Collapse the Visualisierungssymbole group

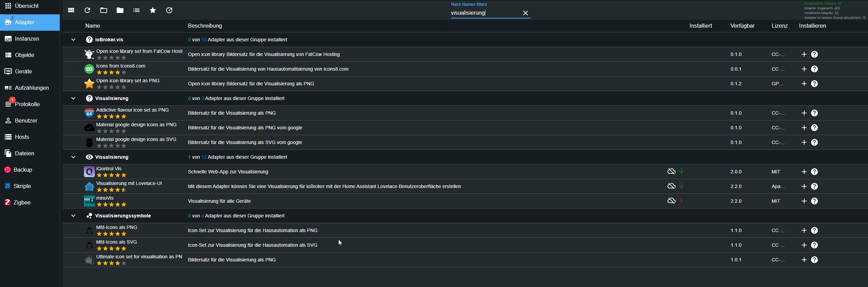(x=73, y=216)
